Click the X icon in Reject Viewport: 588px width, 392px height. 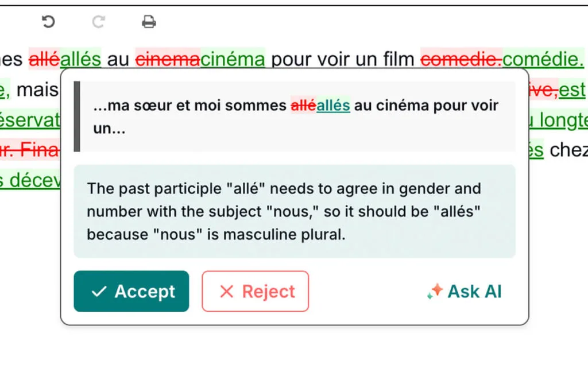tap(227, 292)
